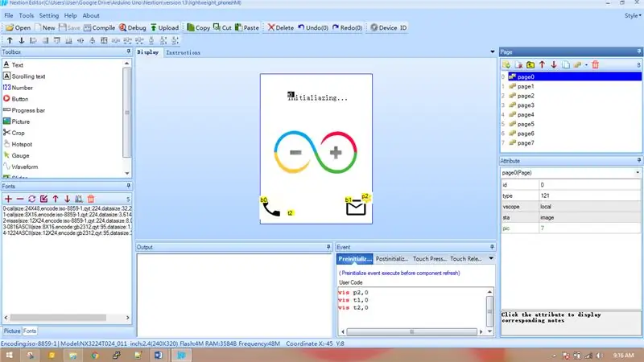Select the phone button b0 on the canvas

pyautogui.click(x=270, y=208)
